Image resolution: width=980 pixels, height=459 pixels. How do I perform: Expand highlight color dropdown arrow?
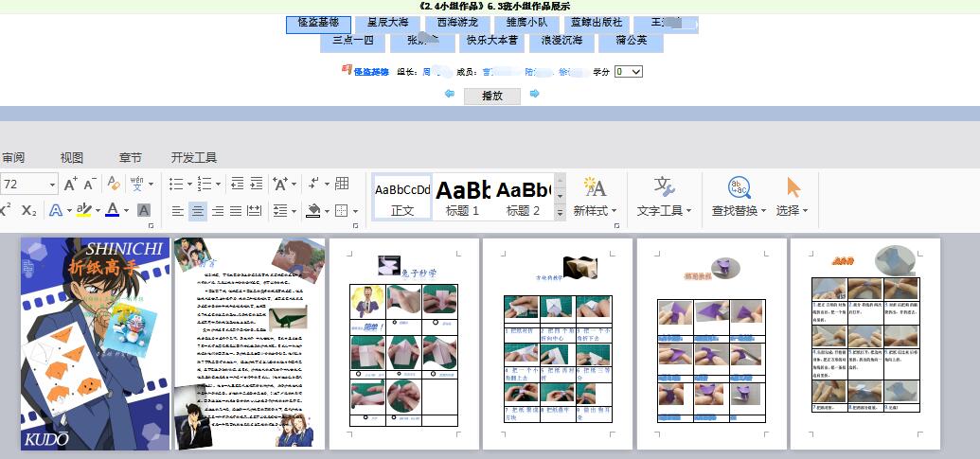tap(97, 210)
